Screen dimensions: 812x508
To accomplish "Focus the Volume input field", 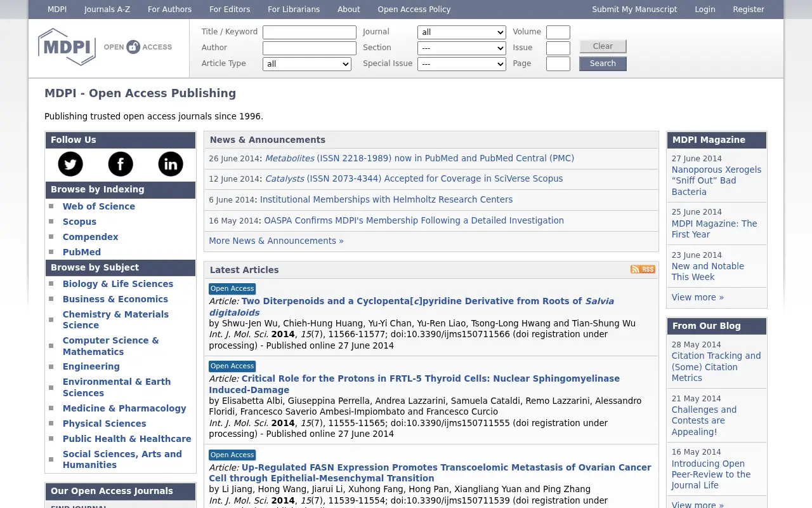I will [558, 32].
